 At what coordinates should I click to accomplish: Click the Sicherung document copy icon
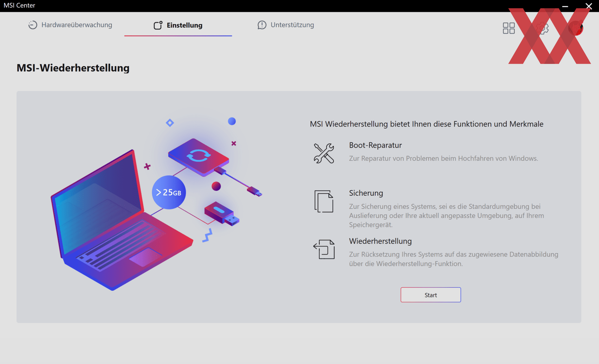324,201
